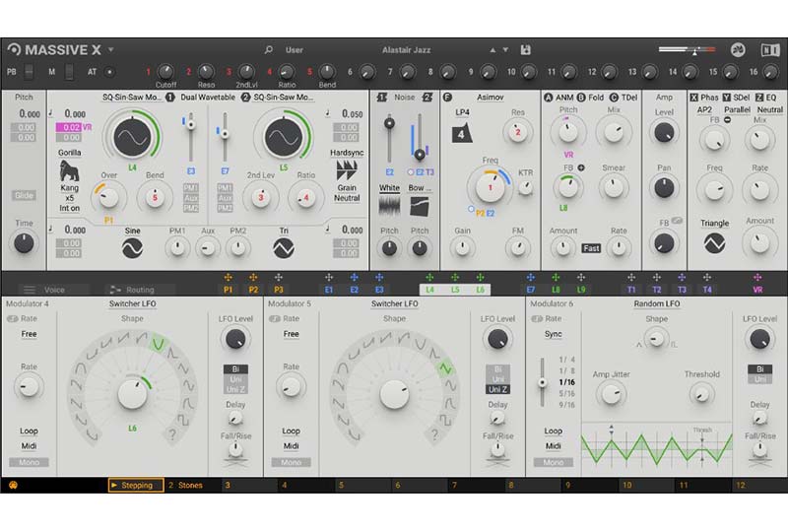Click the Cutoff macro knob 1
Screen dimensions: 788x532
coord(164,72)
